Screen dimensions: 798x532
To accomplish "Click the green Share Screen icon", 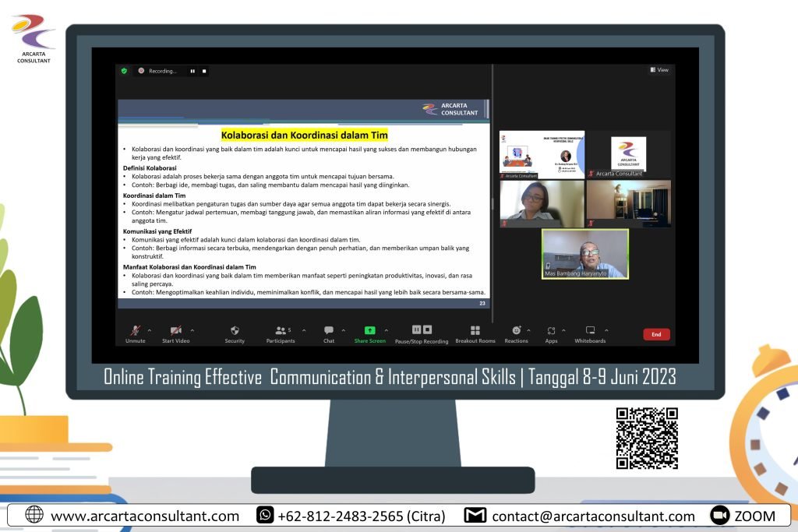I will click(369, 330).
